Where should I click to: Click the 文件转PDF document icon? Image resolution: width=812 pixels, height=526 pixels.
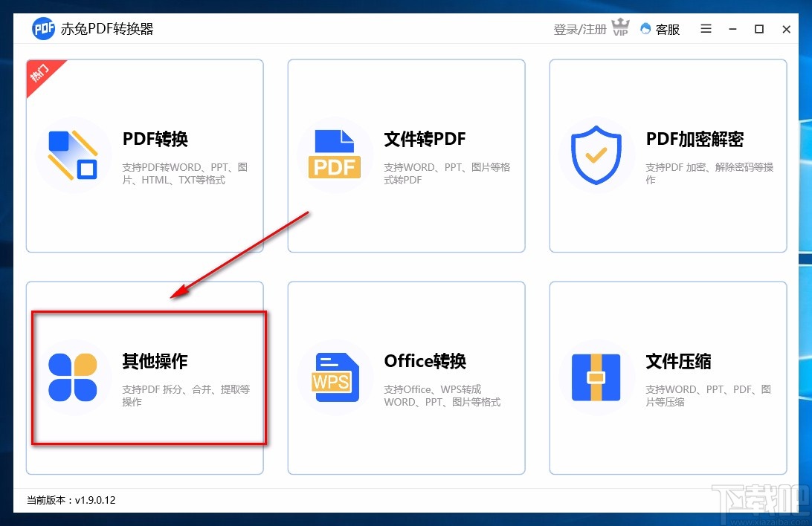[x=335, y=155]
